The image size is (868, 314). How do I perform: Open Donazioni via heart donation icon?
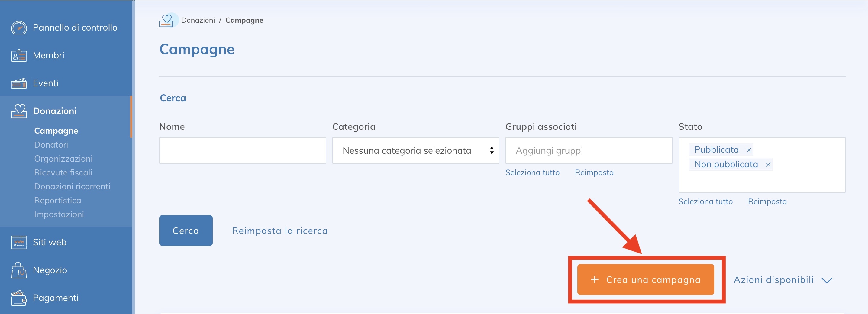coord(19,111)
